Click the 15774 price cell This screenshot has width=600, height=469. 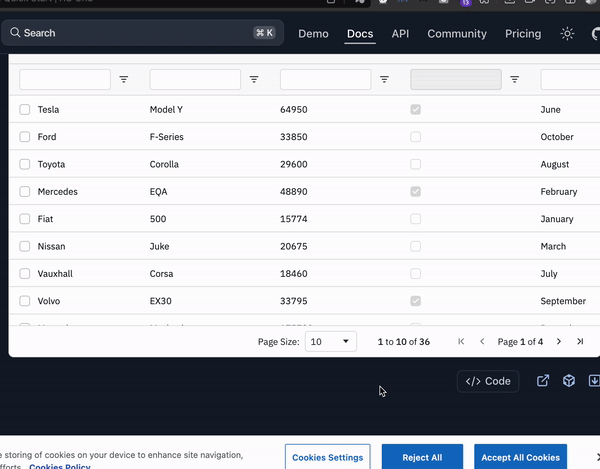[x=293, y=219]
